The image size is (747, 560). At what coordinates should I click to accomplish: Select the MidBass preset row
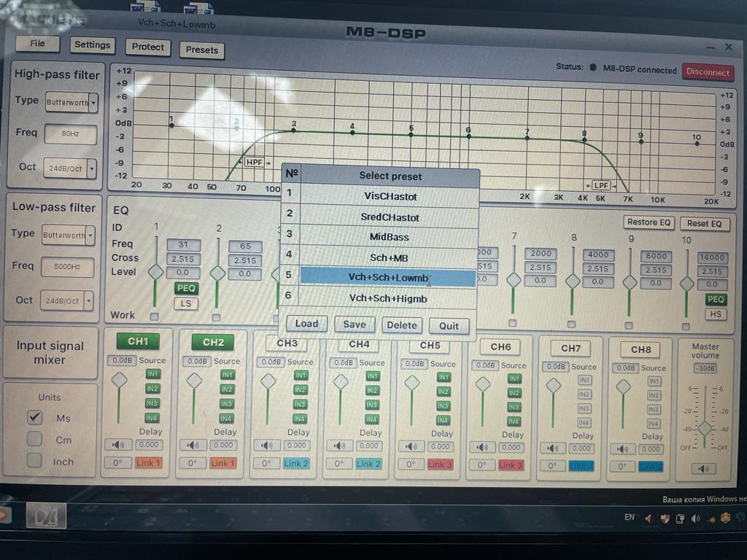point(388,237)
